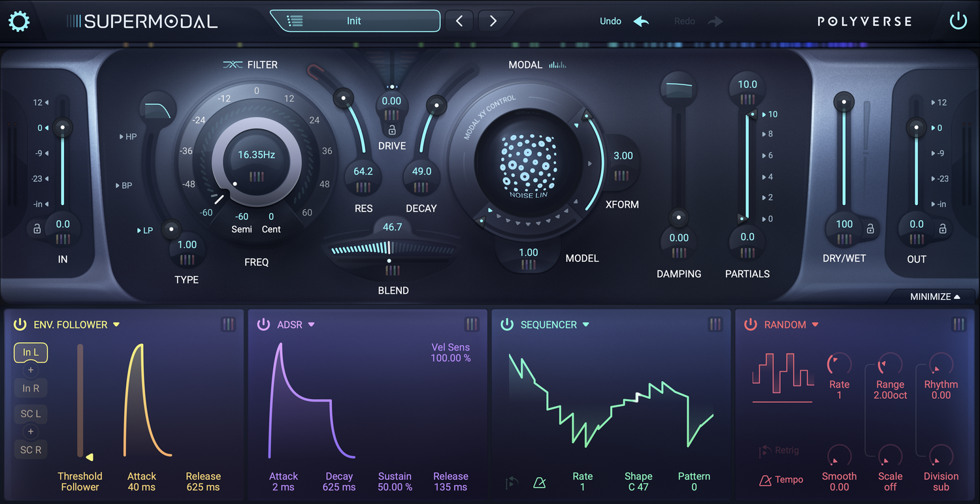
Task: Select the SC R sidechain button
Action: [x=31, y=449]
